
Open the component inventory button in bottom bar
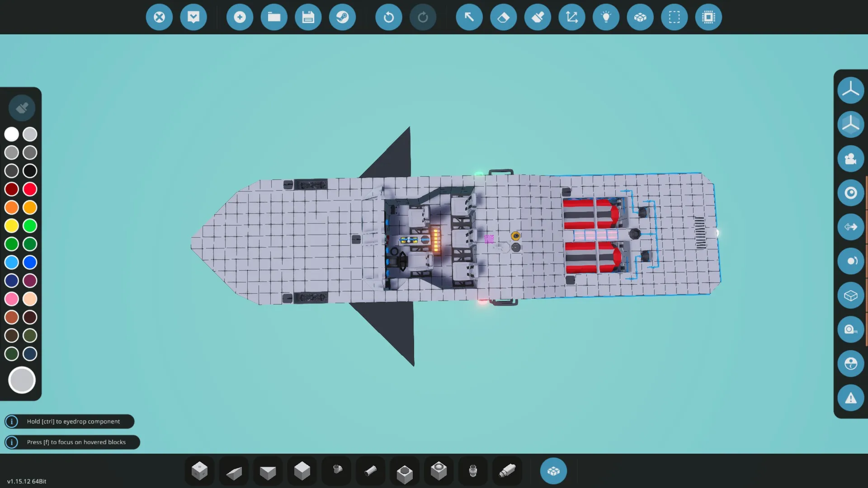pyautogui.click(x=553, y=471)
